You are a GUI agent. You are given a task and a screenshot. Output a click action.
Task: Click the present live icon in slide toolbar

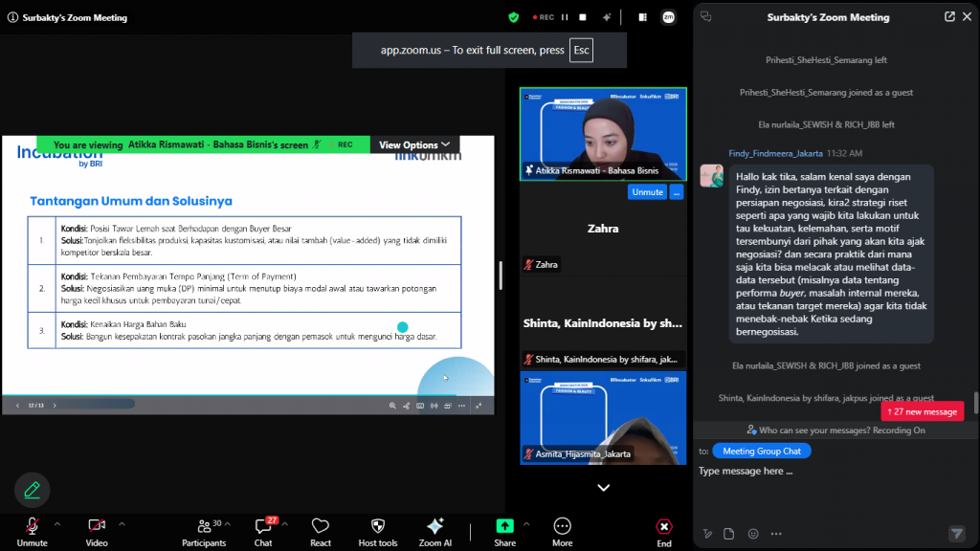tap(434, 406)
